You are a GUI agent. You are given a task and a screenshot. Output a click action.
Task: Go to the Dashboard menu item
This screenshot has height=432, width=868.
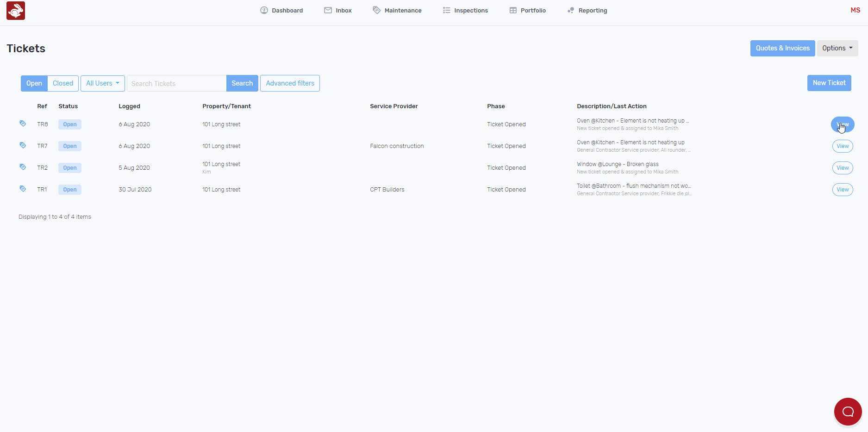click(x=281, y=10)
